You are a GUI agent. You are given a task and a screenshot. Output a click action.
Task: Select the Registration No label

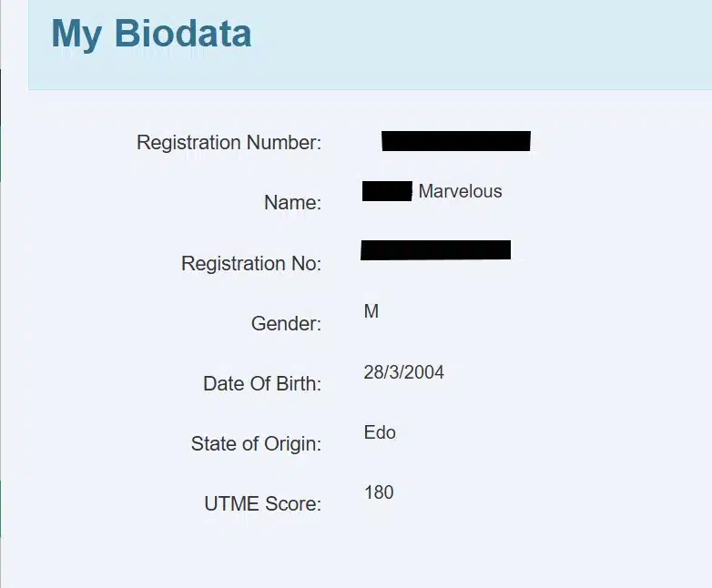(251, 263)
